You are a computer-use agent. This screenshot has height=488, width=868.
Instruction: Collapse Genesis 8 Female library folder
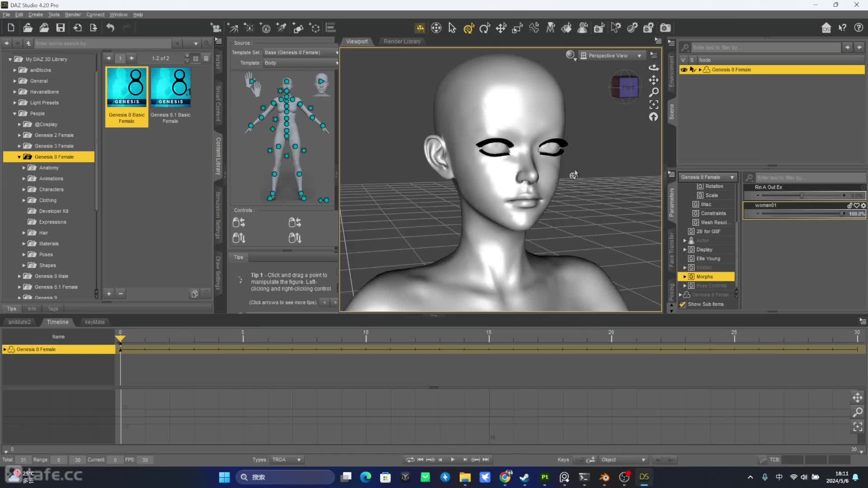(19, 157)
